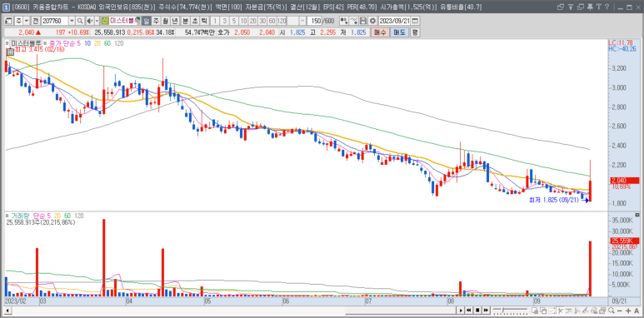
Task: Toggle the 60 interval button
Action: point(272,21)
